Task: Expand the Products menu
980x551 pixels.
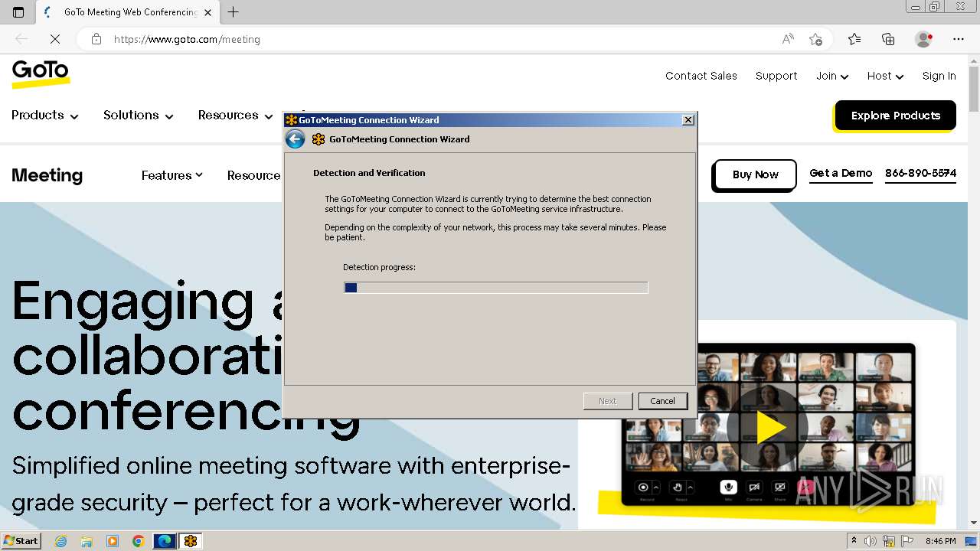Action: pyautogui.click(x=45, y=116)
